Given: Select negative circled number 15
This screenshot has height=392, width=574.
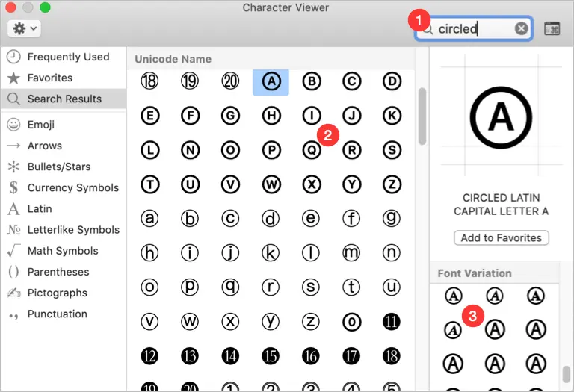Looking at the screenshot, I should (271, 356).
